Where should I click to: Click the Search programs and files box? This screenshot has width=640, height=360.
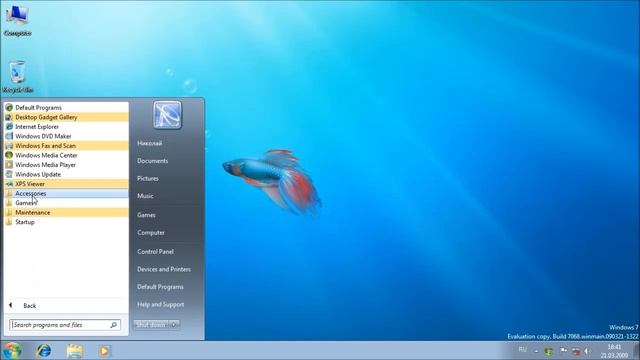point(64,325)
